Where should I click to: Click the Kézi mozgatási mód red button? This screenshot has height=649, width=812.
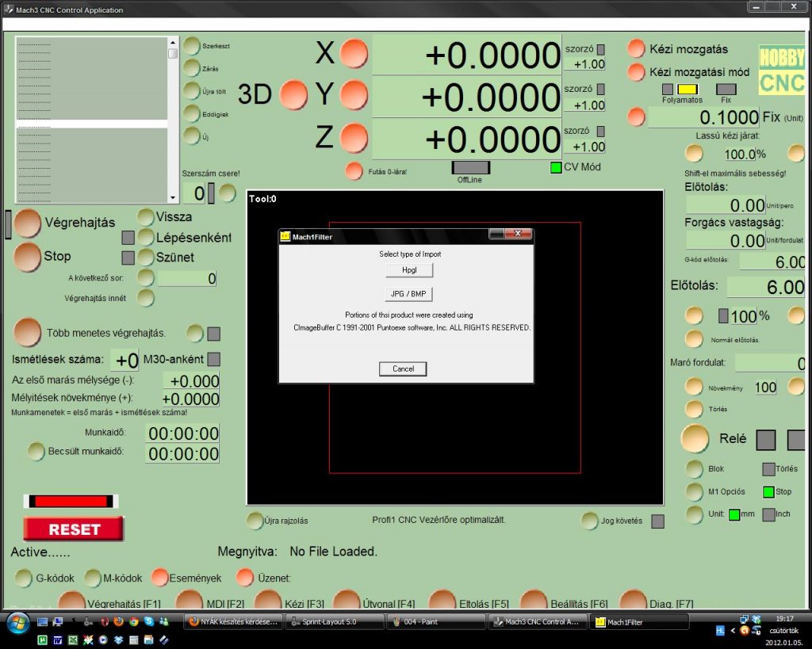(x=636, y=72)
